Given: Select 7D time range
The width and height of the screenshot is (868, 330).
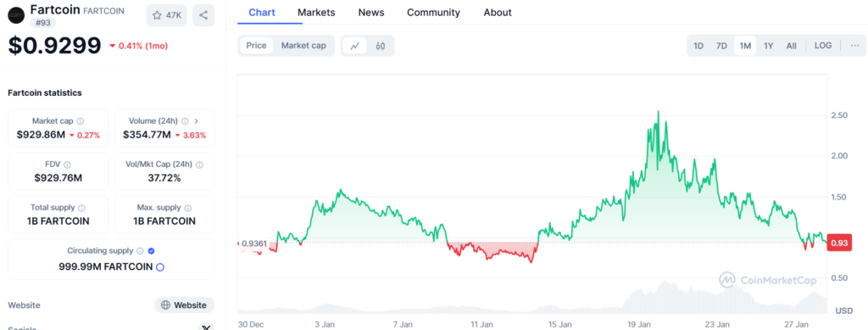Looking at the screenshot, I should click(722, 46).
